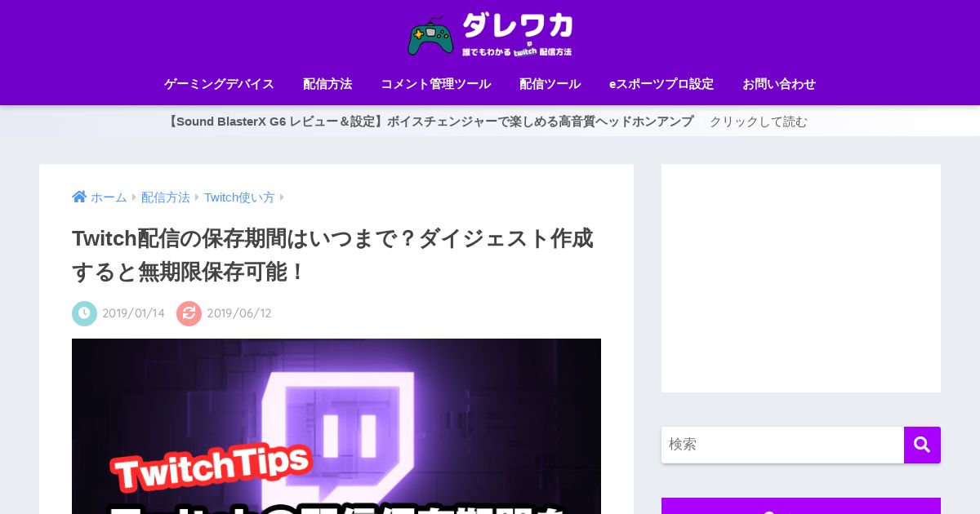980x514 pixels.
Task: Open the ゲーミングデバイス menu
Action: (219, 84)
